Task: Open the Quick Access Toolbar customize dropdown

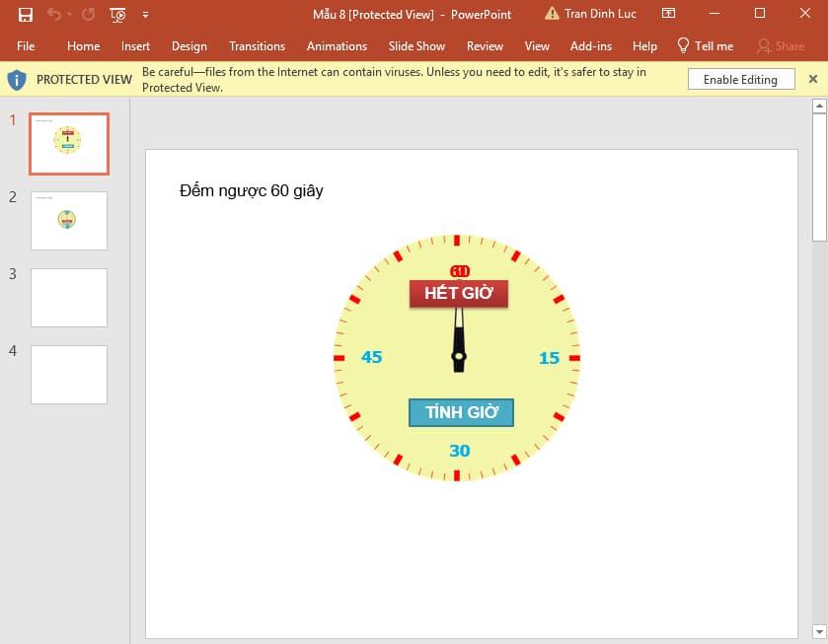Action: click(x=144, y=15)
